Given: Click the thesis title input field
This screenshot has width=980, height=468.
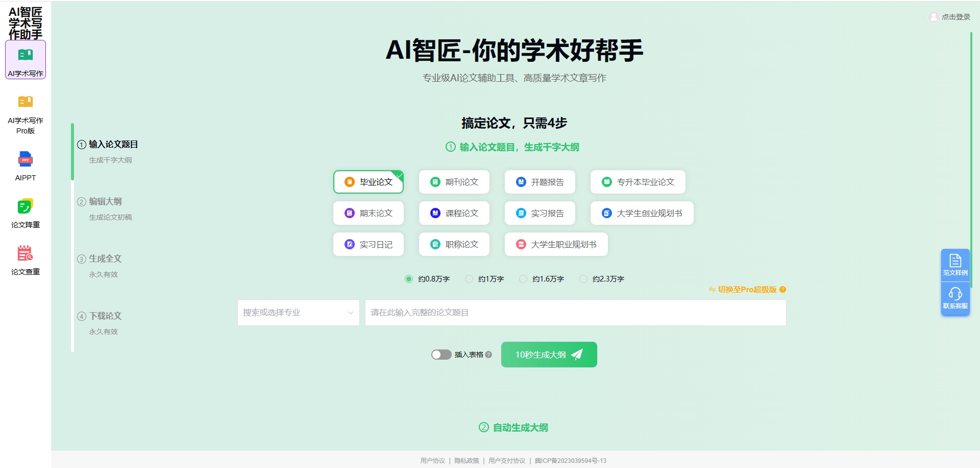Looking at the screenshot, I should pos(575,313).
